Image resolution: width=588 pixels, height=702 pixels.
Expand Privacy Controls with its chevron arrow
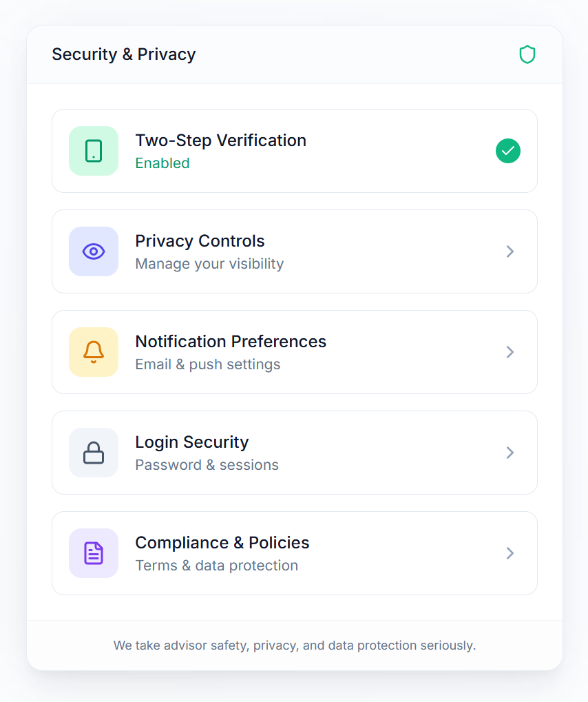510,251
